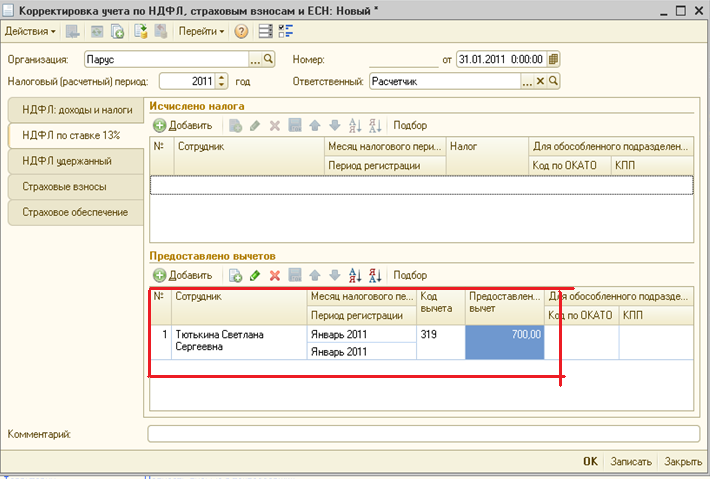
Task: Click the OK button at the bottom
Action: tap(590, 461)
